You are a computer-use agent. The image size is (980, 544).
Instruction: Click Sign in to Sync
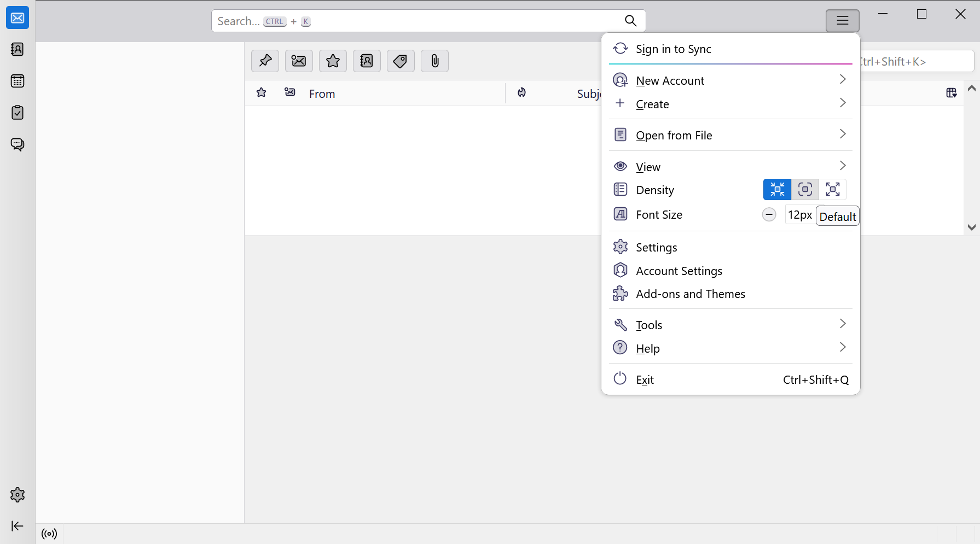pos(730,49)
